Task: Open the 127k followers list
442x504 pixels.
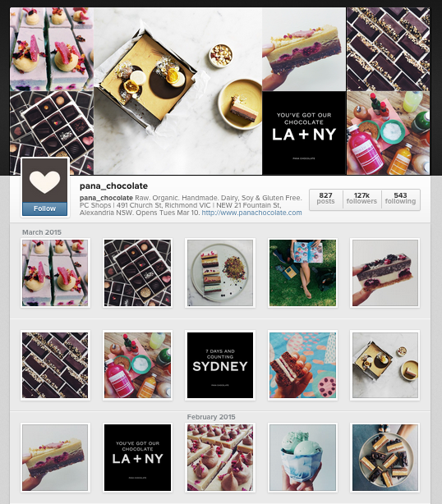Action: tap(361, 199)
